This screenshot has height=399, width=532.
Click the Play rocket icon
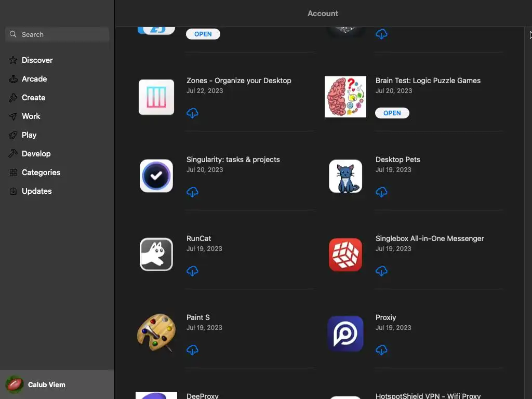pyautogui.click(x=13, y=135)
